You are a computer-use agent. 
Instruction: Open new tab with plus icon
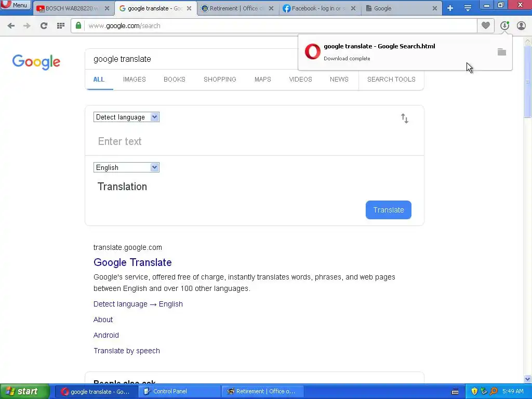point(450,8)
